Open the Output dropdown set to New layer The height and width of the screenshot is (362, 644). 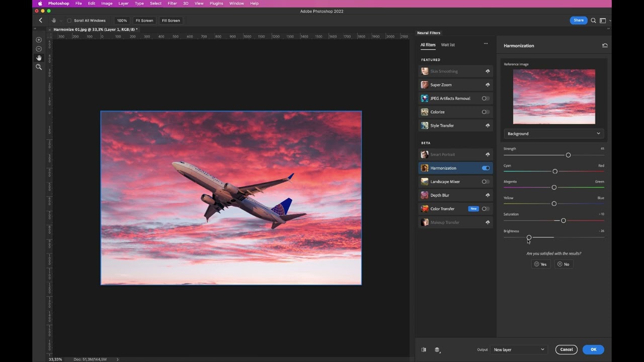coord(519,349)
